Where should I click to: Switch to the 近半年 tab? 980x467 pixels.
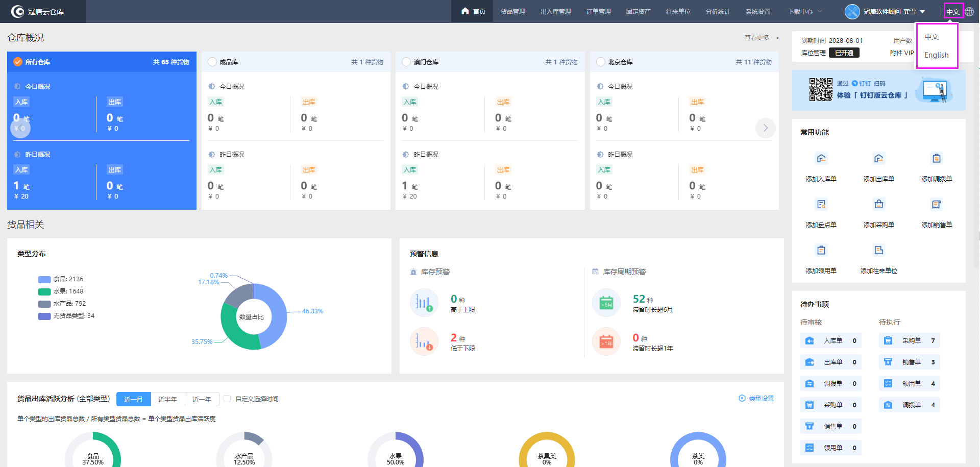point(167,399)
